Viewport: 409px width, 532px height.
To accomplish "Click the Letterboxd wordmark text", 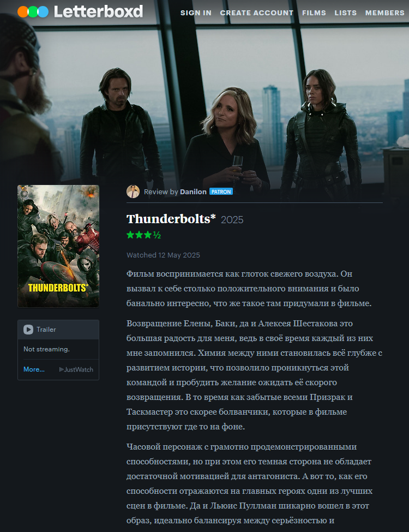I will click(98, 12).
